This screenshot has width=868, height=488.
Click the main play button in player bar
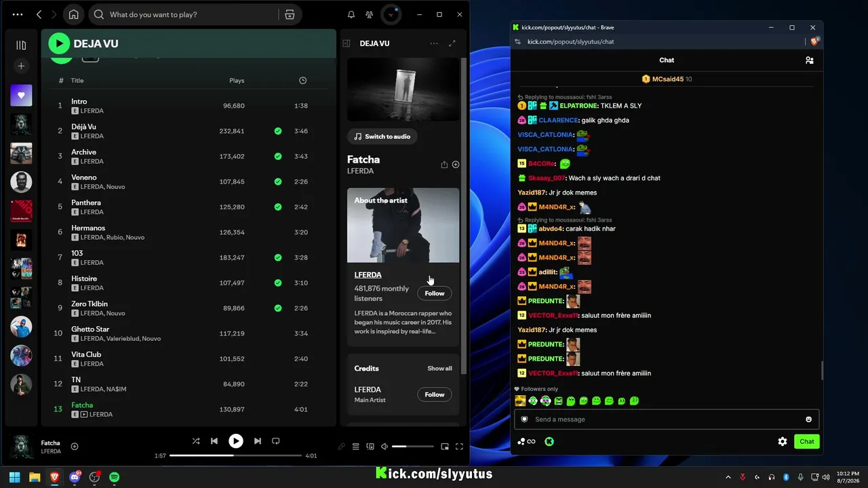[x=235, y=441]
